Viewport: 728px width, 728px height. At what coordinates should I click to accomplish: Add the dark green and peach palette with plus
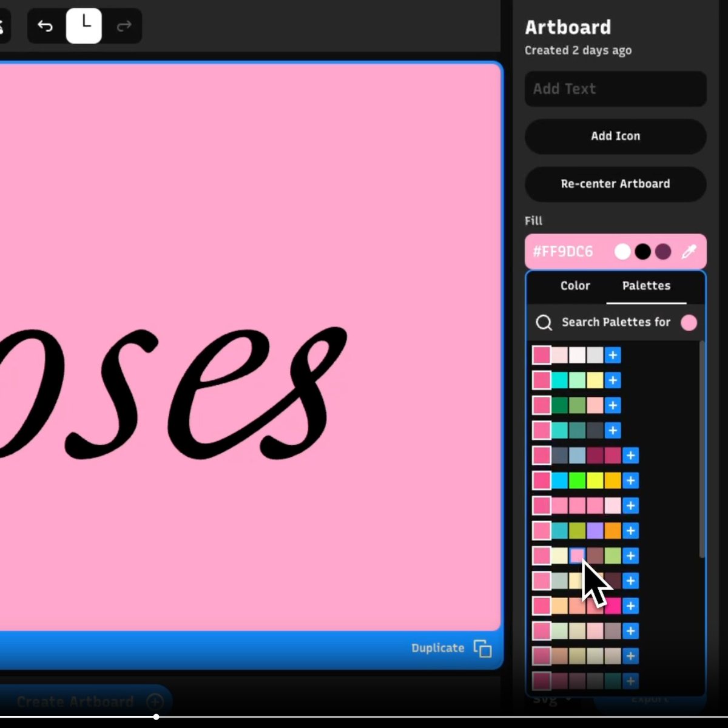coord(613,405)
